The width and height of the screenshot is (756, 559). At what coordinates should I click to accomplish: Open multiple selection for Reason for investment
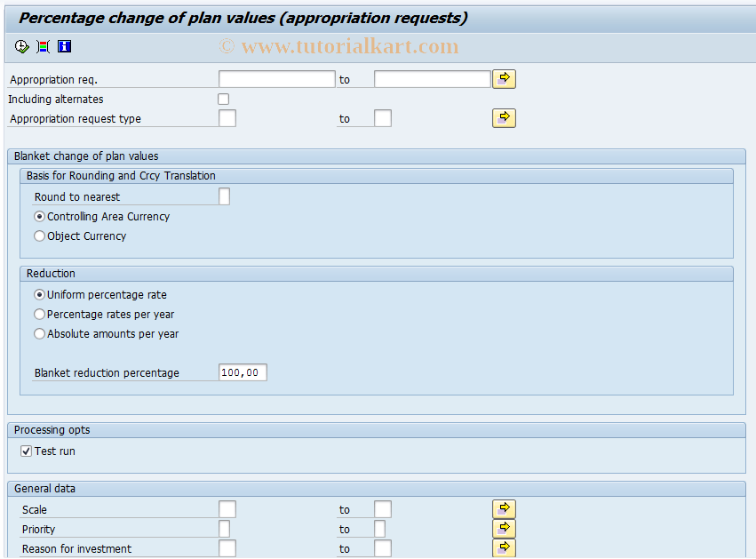coord(504,547)
